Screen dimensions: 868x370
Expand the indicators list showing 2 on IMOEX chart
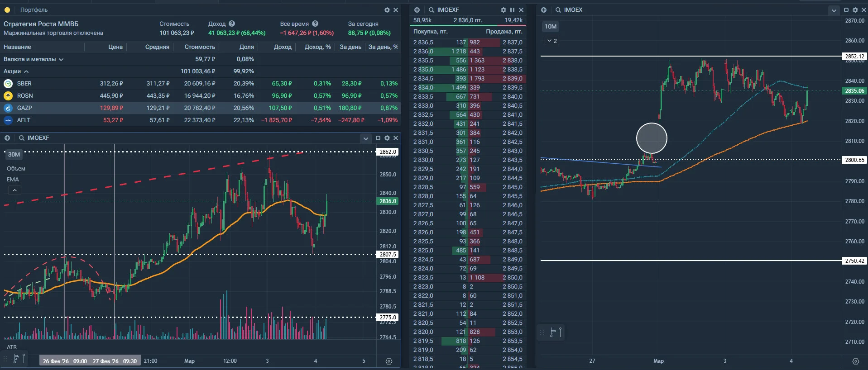pyautogui.click(x=552, y=41)
